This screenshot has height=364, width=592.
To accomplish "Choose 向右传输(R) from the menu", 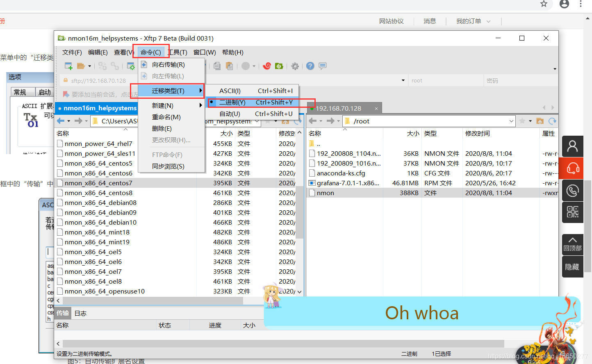I will 171,64.
